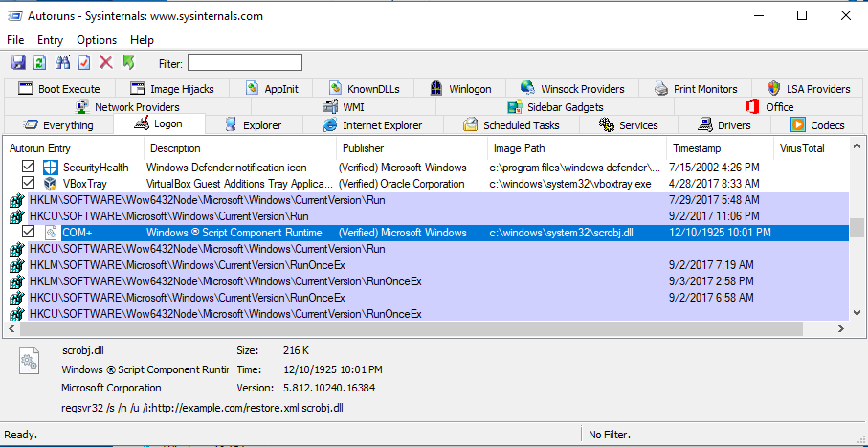This screenshot has width=868, height=447.
Task: Switch to the Boot Execute tab
Action: tap(58, 89)
